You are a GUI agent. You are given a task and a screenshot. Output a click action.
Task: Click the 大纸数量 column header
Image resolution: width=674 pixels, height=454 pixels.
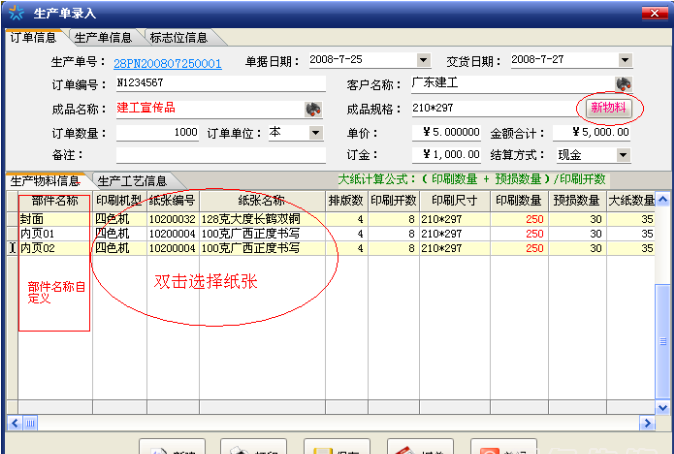631,201
